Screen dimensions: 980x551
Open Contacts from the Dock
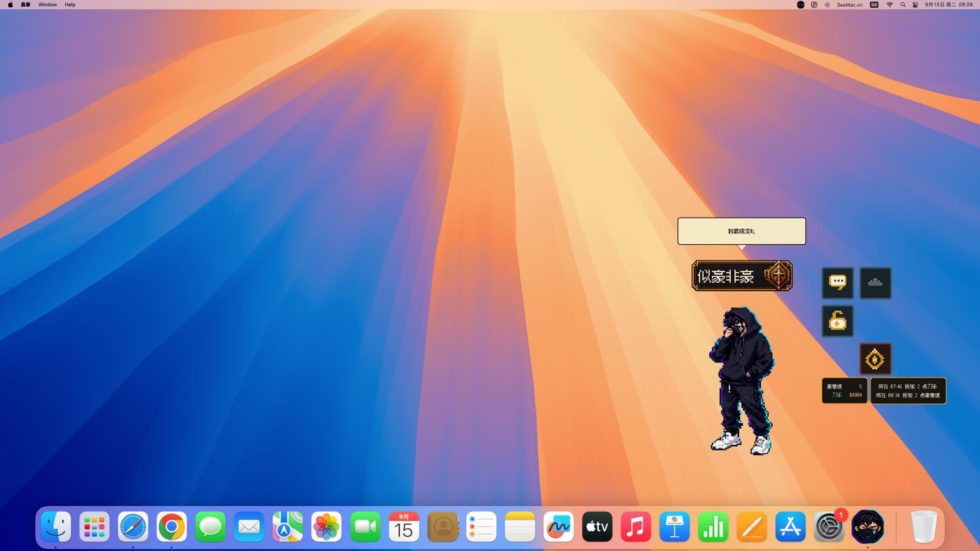tap(443, 527)
